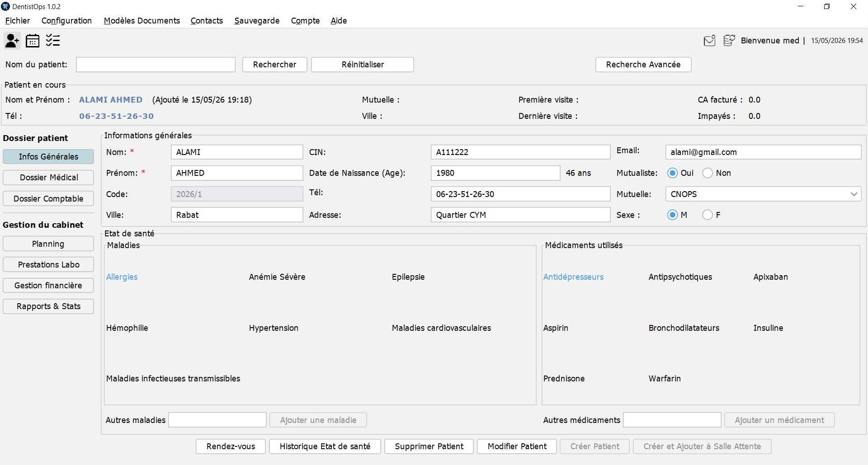
Task: Select Warfarin medication
Action: pos(665,379)
